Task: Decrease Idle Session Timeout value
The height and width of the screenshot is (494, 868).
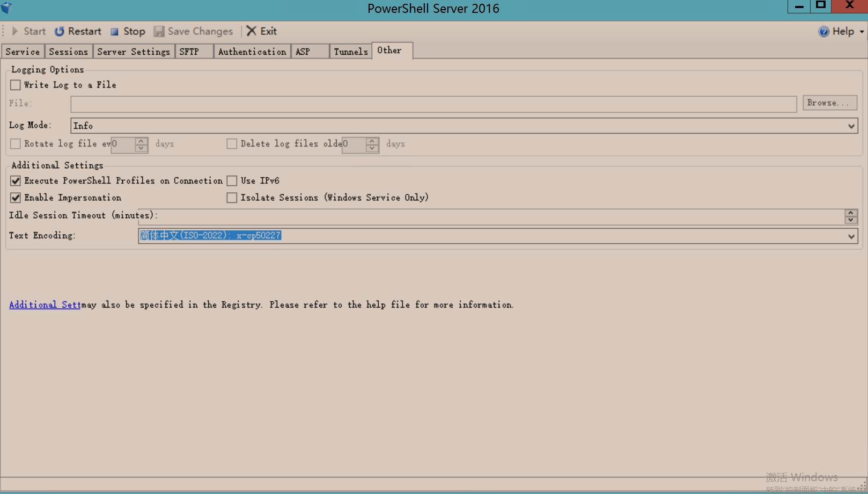Action: pyautogui.click(x=851, y=220)
